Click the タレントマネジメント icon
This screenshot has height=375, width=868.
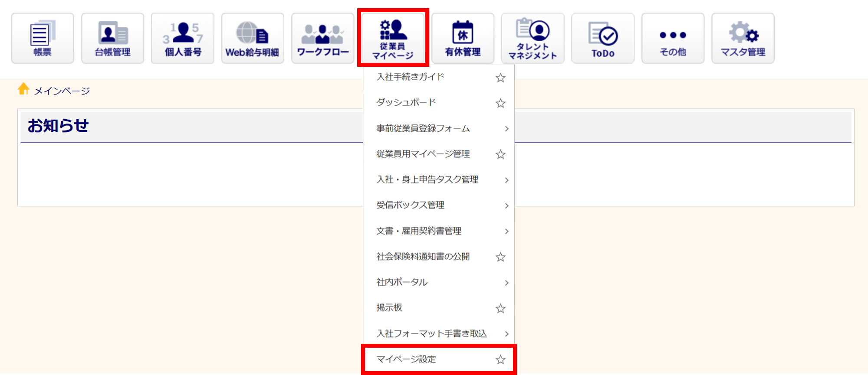pyautogui.click(x=533, y=38)
